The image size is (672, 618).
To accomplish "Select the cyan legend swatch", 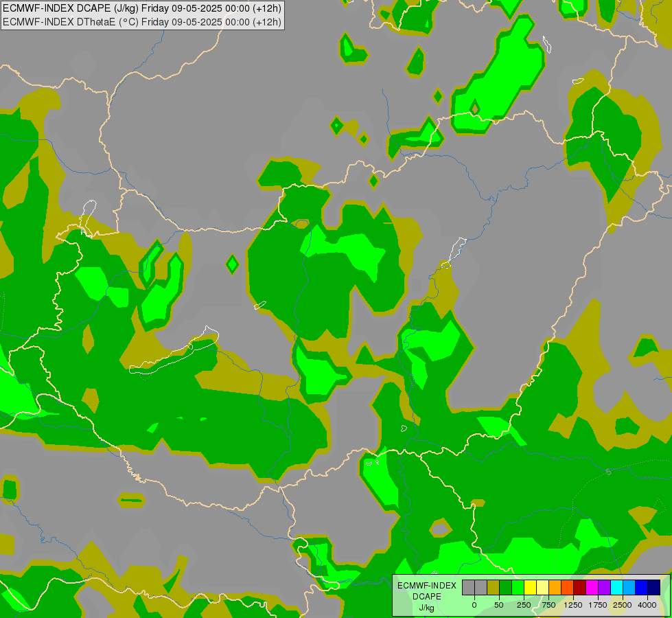I will [x=616, y=587].
